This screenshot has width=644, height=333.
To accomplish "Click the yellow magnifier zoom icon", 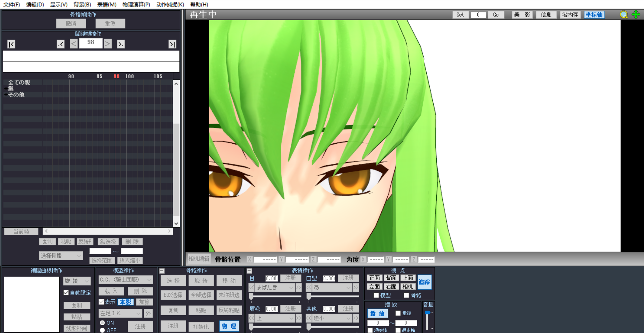I will tap(624, 15).
